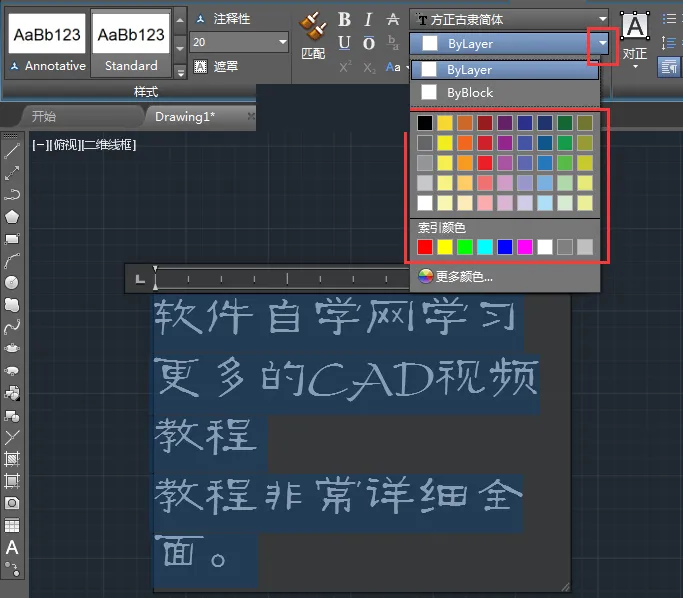
Task: Open 更多颜色 more colors option
Action: click(456, 276)
